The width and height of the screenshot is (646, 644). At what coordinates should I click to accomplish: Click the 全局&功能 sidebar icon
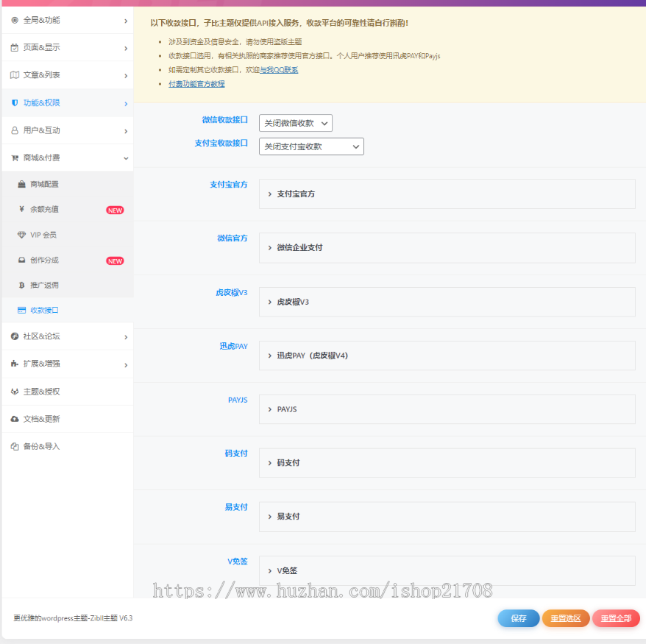coord(15,20)
